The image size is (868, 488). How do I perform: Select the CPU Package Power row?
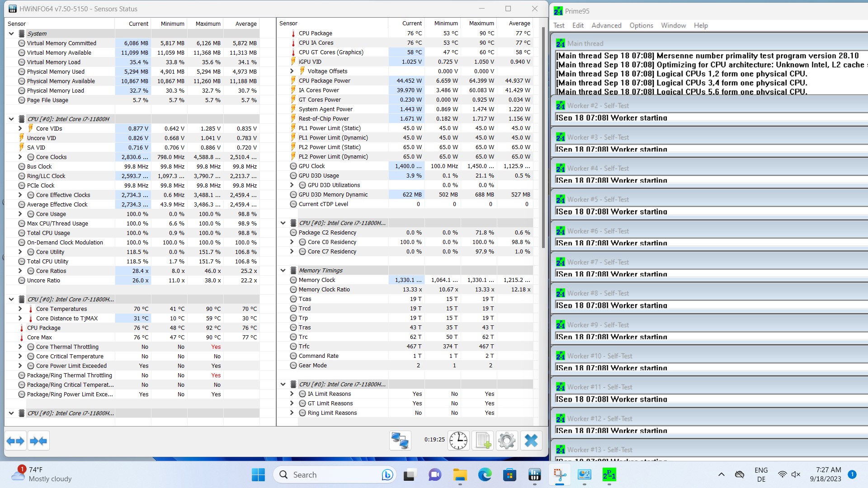[x=405, y=80]
